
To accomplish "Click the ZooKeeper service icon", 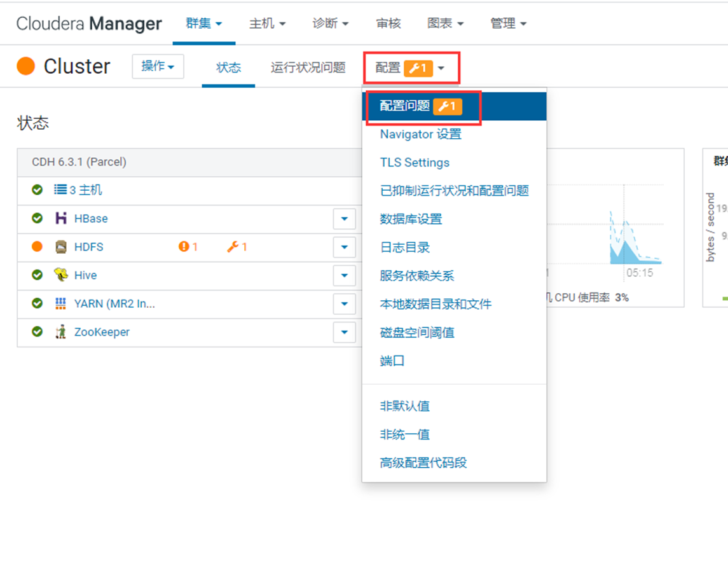I will [x=61, y=331].
